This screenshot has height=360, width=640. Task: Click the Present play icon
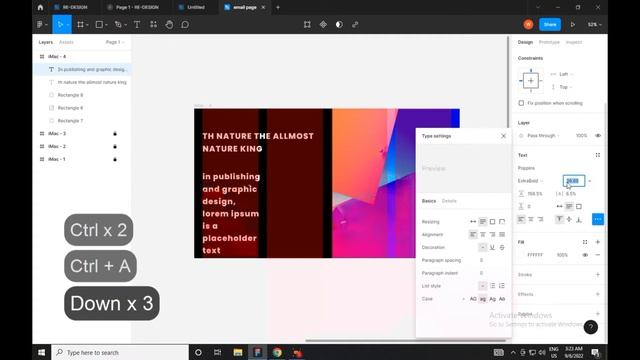click(573, 24)
